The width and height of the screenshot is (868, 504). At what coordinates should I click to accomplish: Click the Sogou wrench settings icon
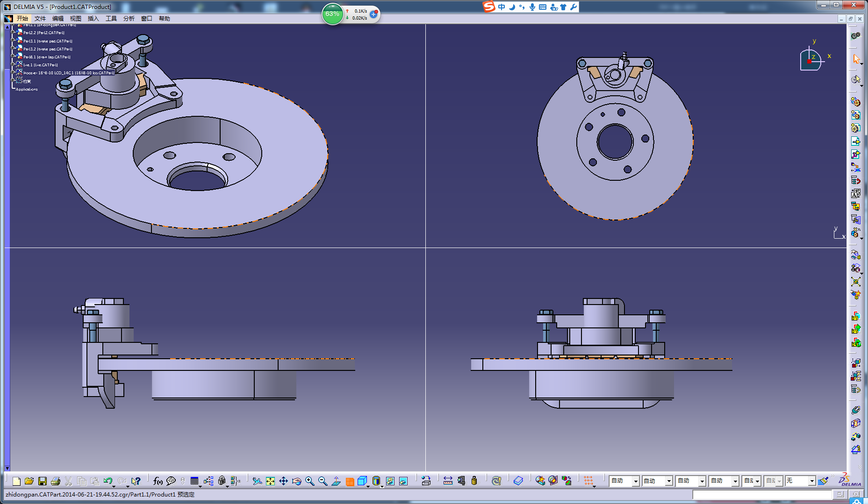point(574,7)
